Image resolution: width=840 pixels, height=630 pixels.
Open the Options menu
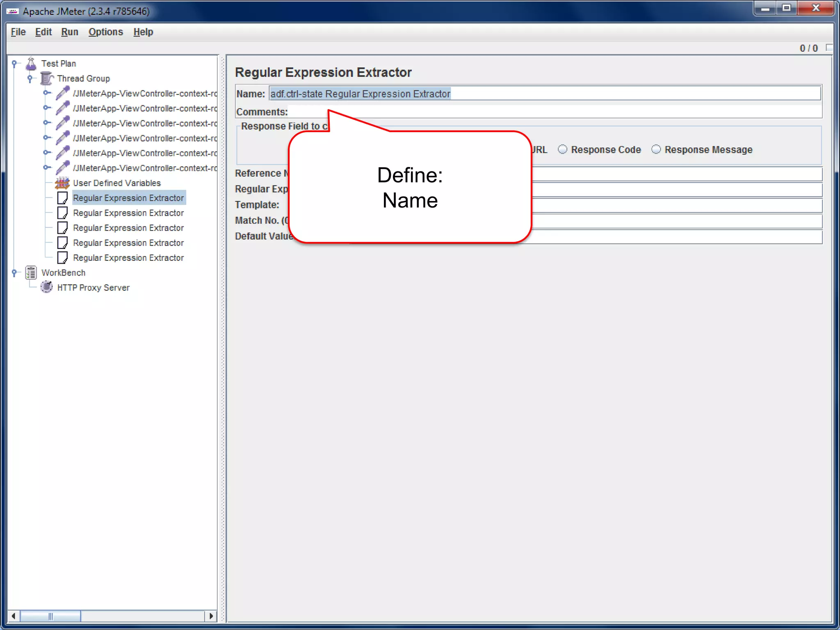point(105,32)
